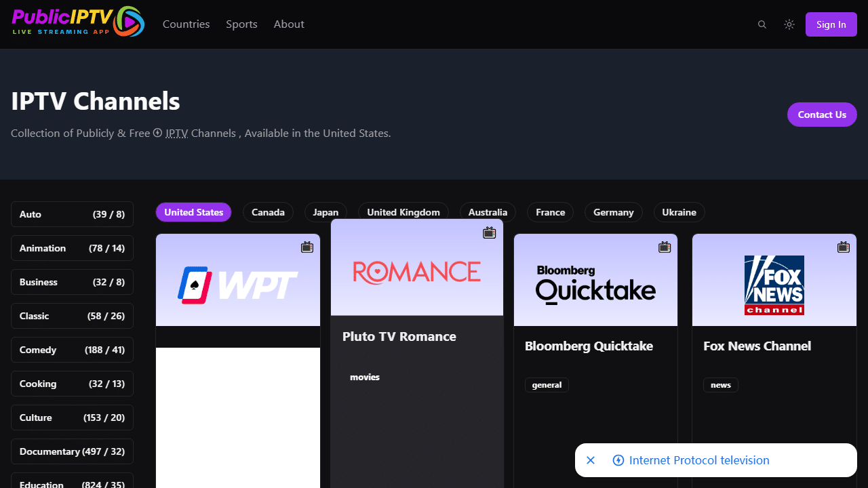Open the Culture category (153 / 20)
The image size is (868, 488).
pyautogui.click(x=72, y=418)
